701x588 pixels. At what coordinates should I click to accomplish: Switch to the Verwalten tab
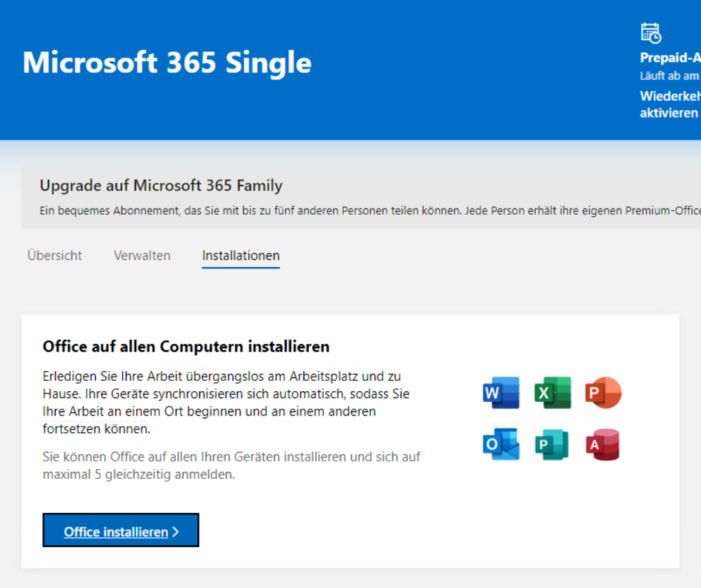tap(142, 255)
